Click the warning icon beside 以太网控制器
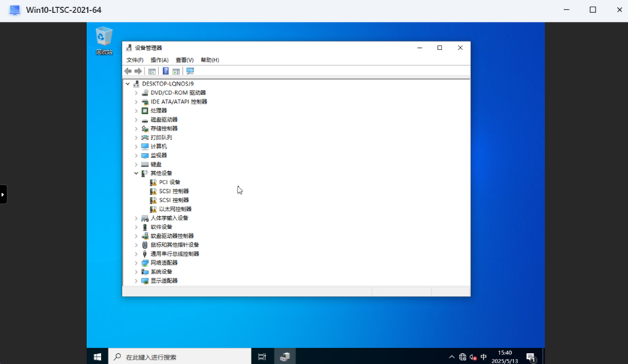 (153, 209)
